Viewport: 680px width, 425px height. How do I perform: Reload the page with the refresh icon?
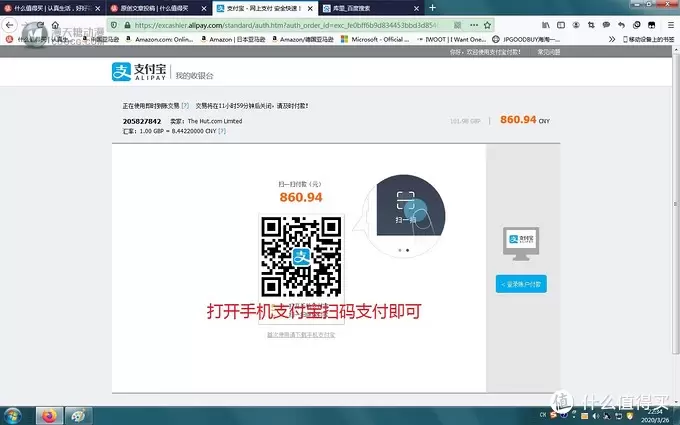(x=40, y=25)
